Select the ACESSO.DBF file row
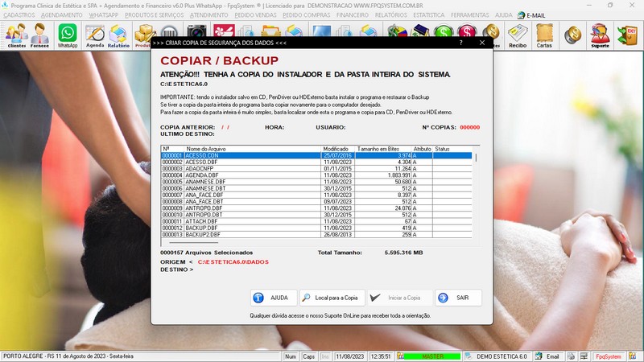The width and height of the screenshot is (644, 362). pos(316,162)
